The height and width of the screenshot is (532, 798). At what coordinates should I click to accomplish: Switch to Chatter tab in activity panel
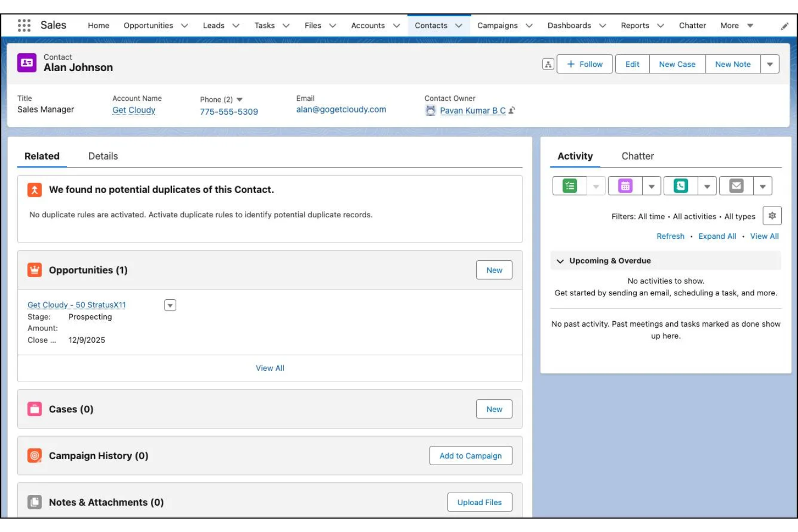(x=637, y=156)
